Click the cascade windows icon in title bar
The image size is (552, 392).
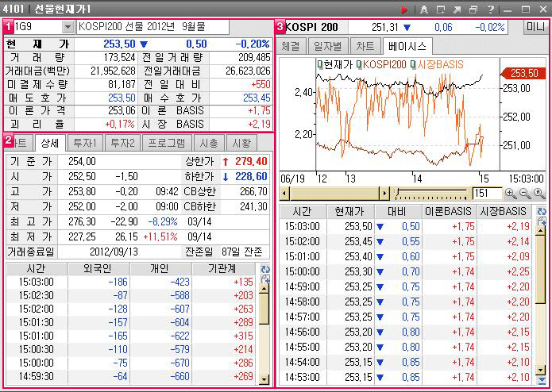coord(473,10)
